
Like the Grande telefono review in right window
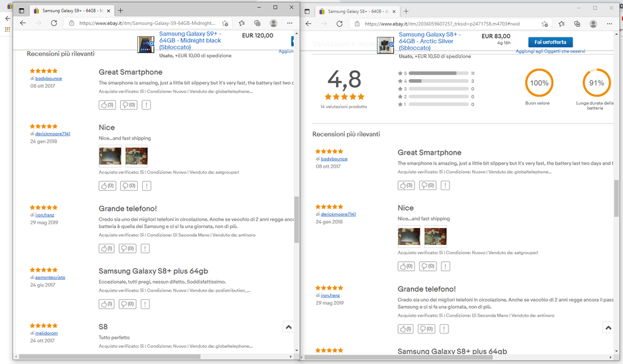click(405, 328)
